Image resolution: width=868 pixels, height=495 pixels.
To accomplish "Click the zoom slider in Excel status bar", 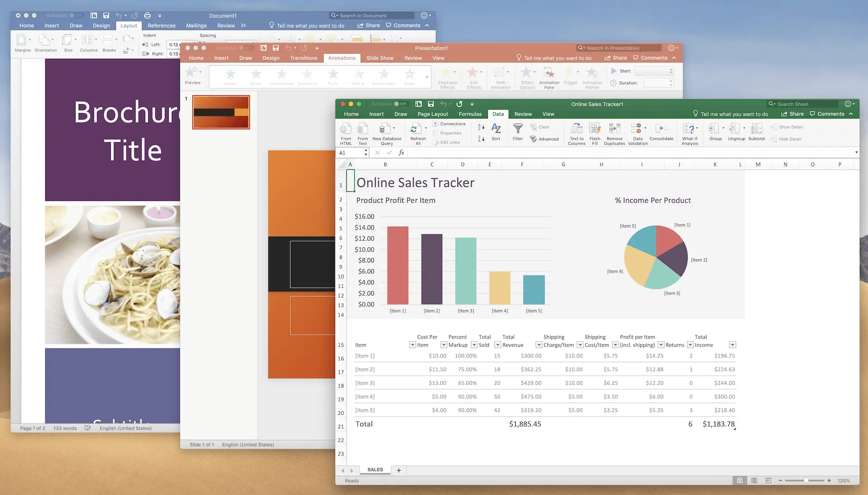I will click(x=806, y=481).
